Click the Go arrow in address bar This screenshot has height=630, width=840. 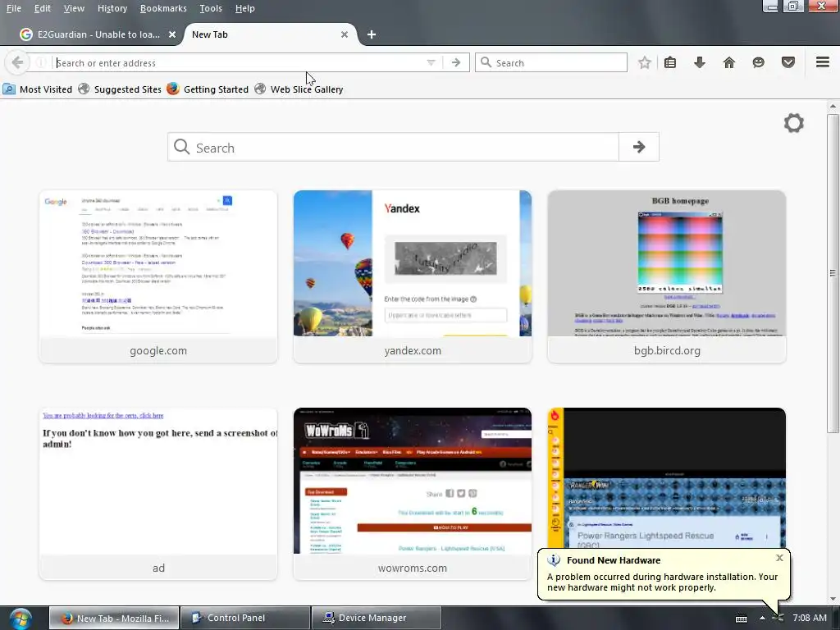[456, 62]
